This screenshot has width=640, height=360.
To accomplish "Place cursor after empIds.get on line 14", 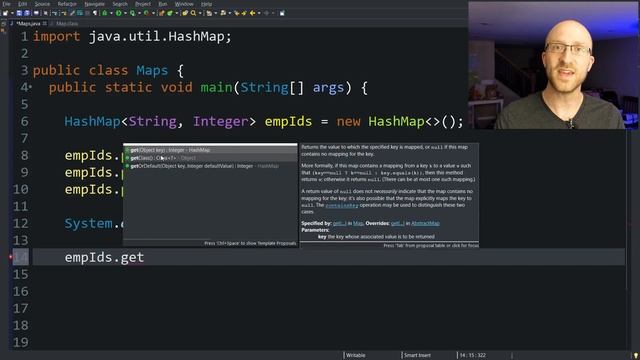I will tap(144, 258).
